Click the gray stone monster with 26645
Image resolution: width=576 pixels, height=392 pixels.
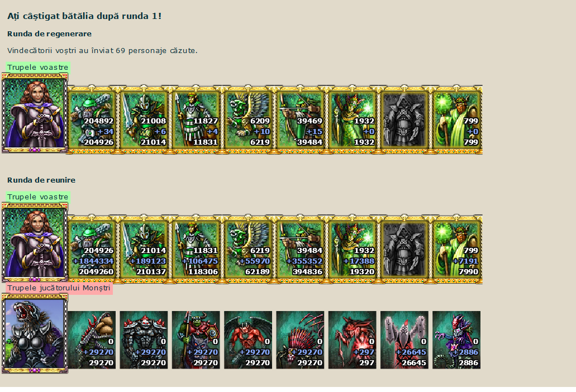(x=404, y=340)
